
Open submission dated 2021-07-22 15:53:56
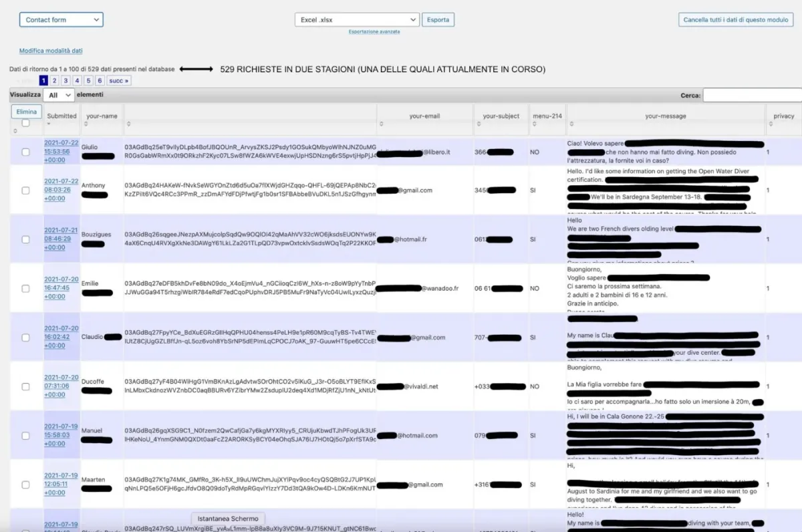[x=61, y=152]
